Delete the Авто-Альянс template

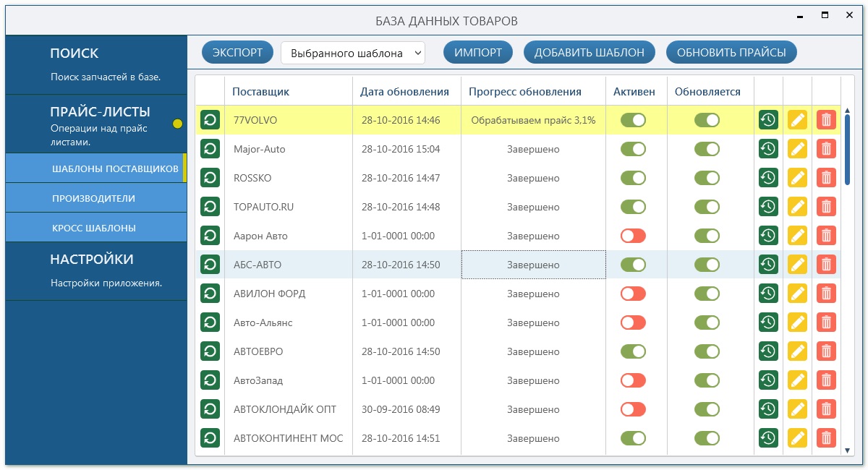pos(826,322)
